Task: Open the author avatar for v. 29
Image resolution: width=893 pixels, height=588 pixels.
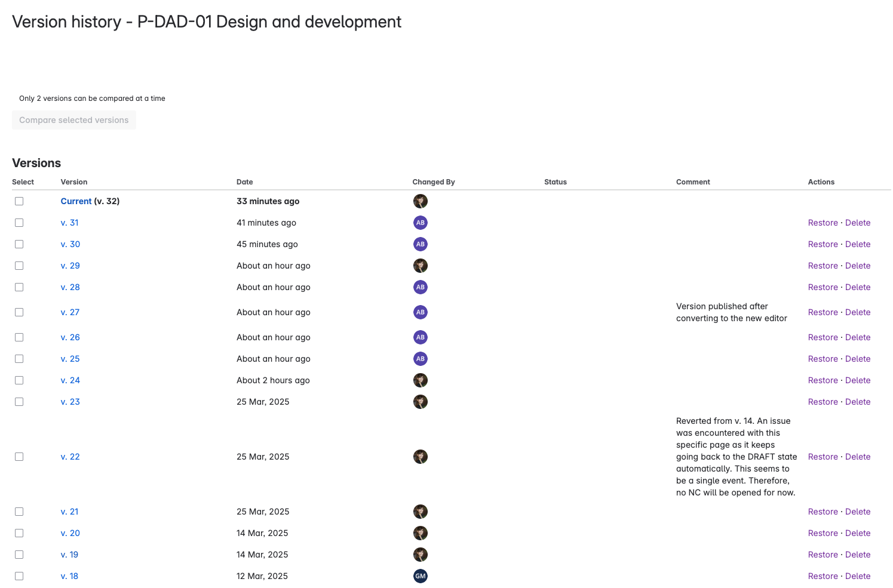Action: pos(421,266)
